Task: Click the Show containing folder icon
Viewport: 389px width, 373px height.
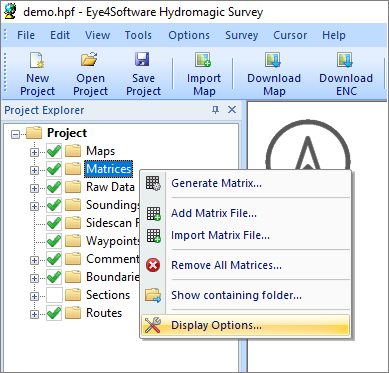Action: click(x=153, y=295)
